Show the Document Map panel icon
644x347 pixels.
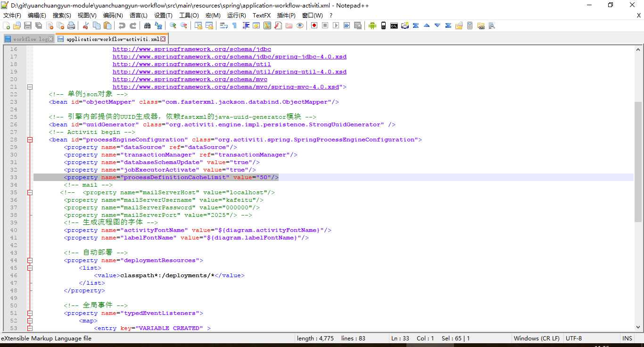click(267, 25)
